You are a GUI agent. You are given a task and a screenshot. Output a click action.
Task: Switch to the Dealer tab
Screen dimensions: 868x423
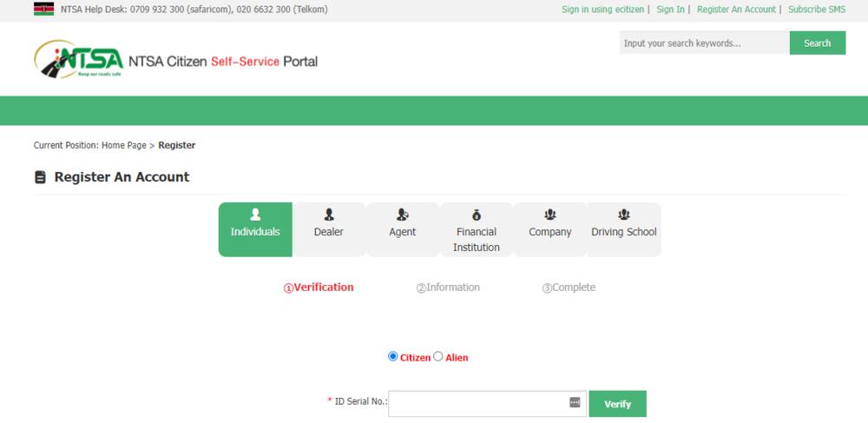pos(329,229)
